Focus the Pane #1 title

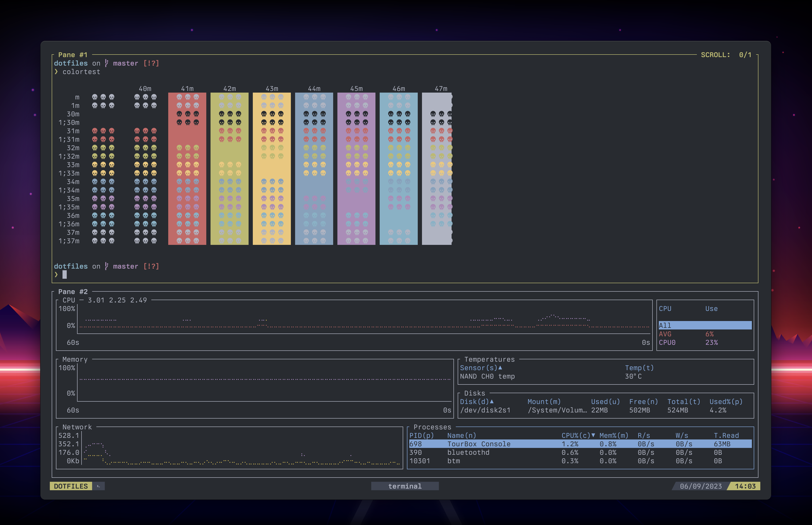(x=73, y=55)
